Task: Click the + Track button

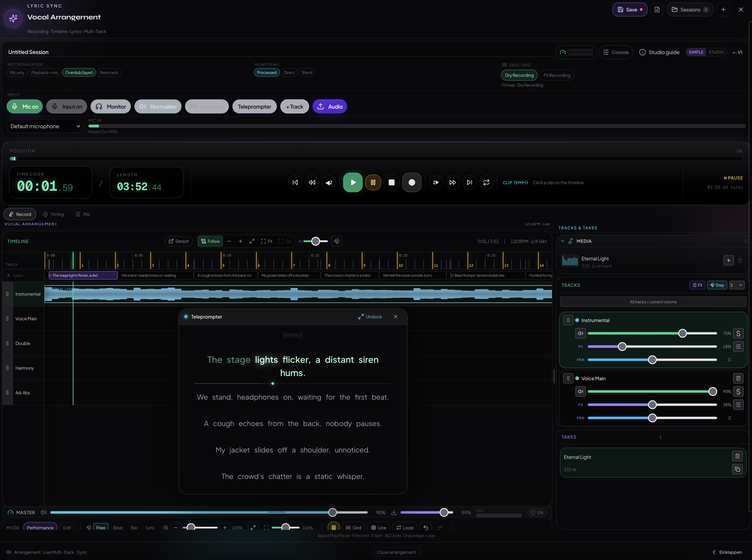Action: [295, 106]
